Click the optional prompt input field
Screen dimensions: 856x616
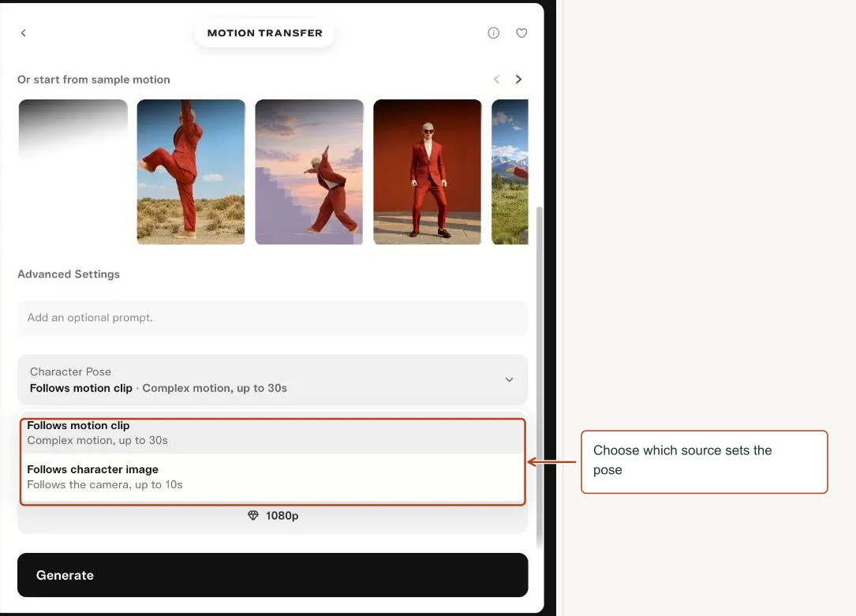(x=272, y=318)
